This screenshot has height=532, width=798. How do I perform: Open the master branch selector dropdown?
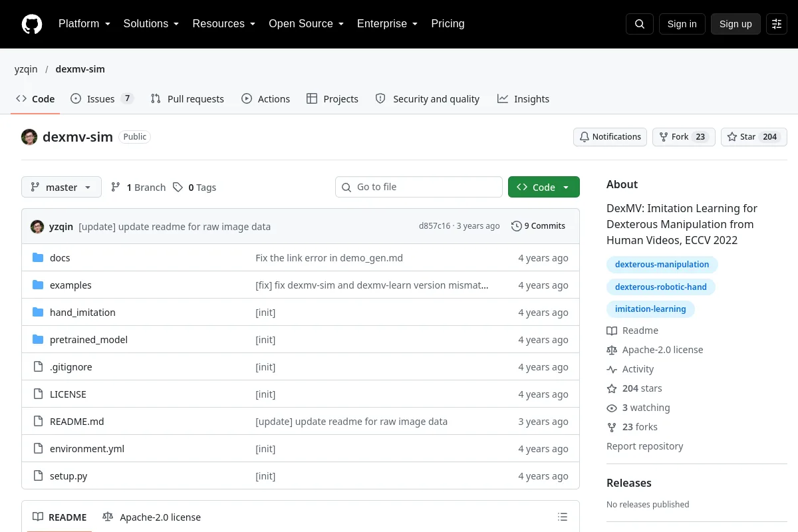click(x=61, y=188)
